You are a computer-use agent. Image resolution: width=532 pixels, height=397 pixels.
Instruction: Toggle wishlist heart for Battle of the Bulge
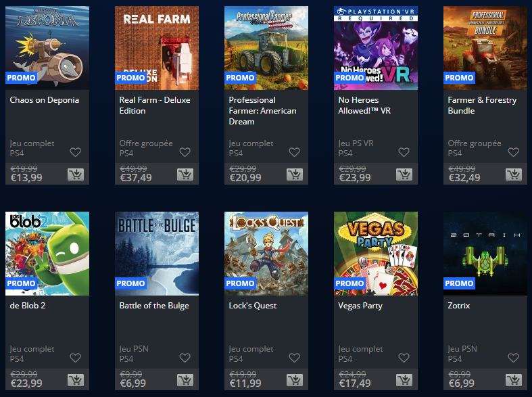185,358
